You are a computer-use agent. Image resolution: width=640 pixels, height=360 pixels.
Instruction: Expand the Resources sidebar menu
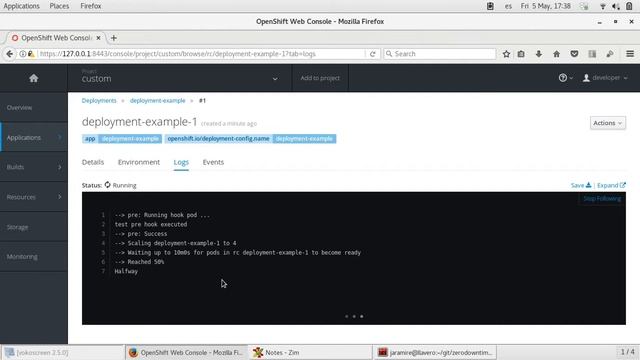[x=34, y=197]
